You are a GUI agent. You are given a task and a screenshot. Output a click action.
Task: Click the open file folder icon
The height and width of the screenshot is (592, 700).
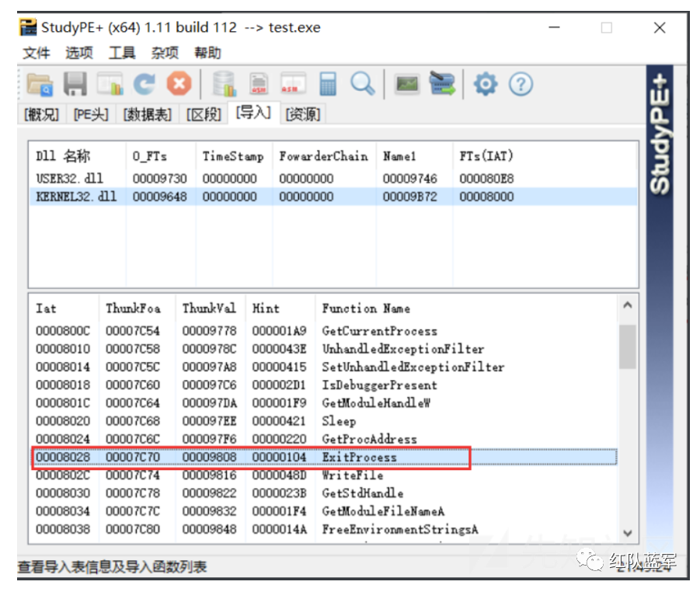pos(40,84)
